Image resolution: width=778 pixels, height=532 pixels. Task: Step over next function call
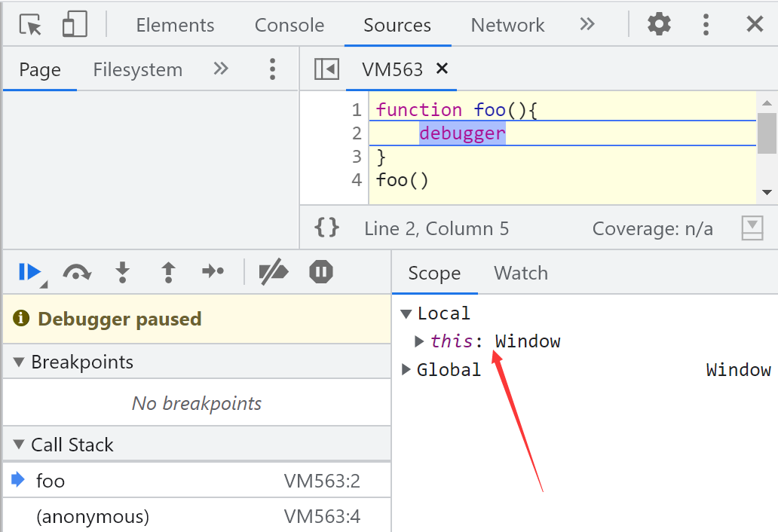pyautogui.click(x=76, y=272)
